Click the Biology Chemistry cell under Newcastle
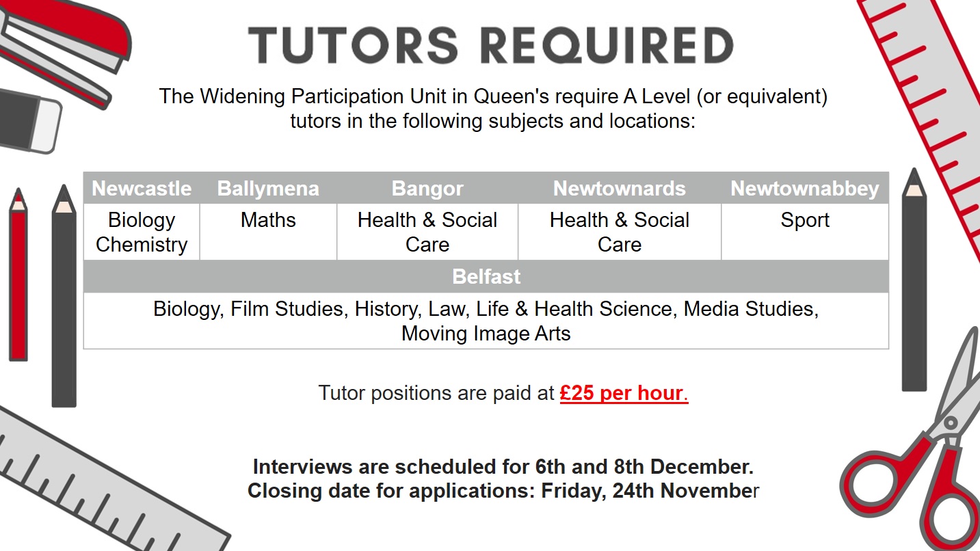 (x=142, y=232)
